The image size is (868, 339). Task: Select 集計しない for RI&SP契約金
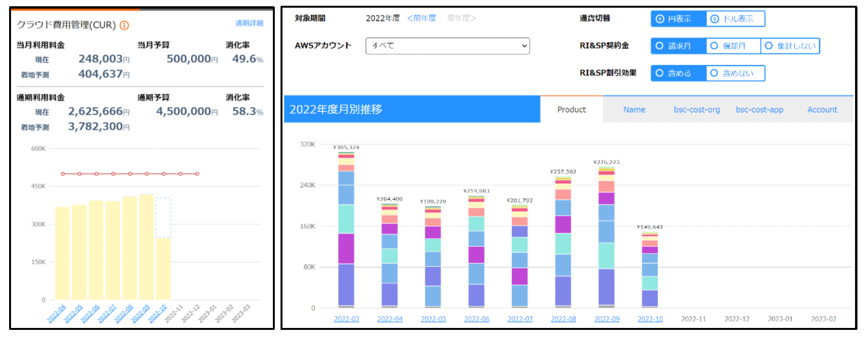(x=790, y=46)
